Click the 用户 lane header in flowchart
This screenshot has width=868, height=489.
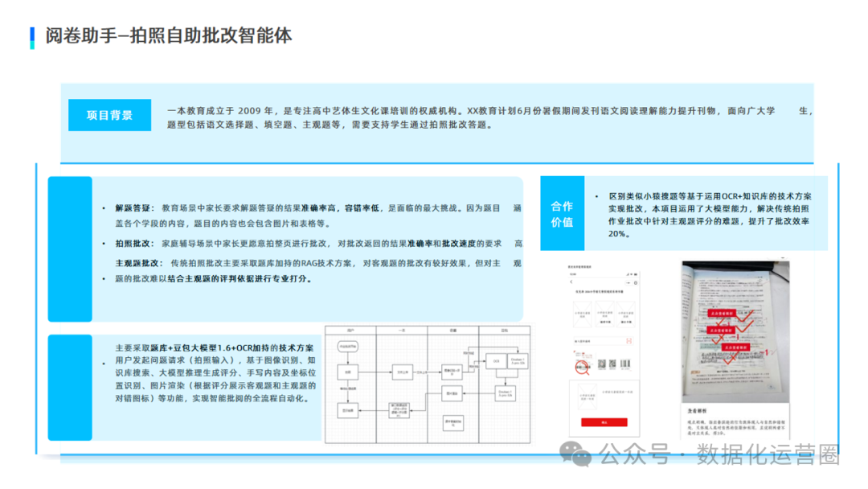point(350,330)
